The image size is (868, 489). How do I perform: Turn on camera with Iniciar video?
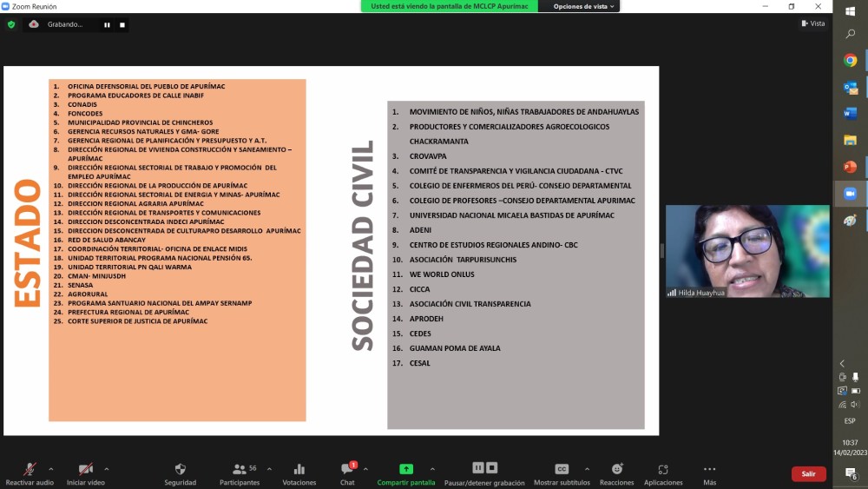coord(85,469)
